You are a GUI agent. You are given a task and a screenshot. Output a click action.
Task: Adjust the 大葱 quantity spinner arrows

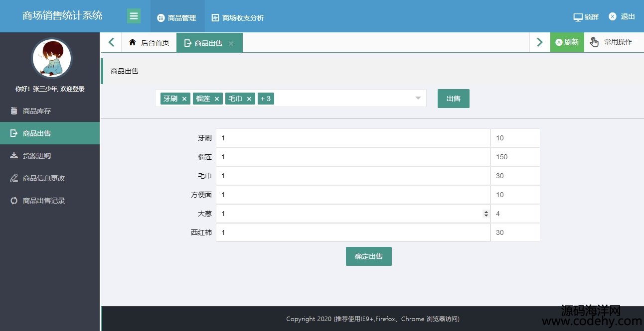486,214
